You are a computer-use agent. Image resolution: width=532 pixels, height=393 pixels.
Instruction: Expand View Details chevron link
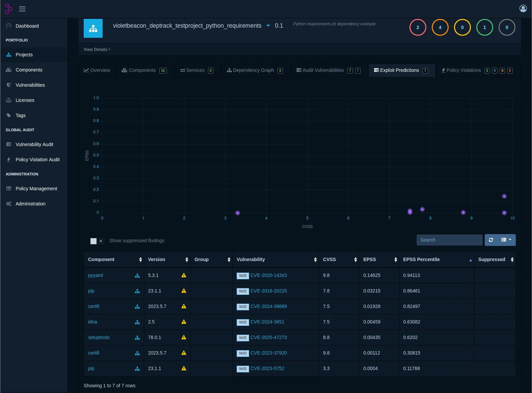(x=97, y=49)
